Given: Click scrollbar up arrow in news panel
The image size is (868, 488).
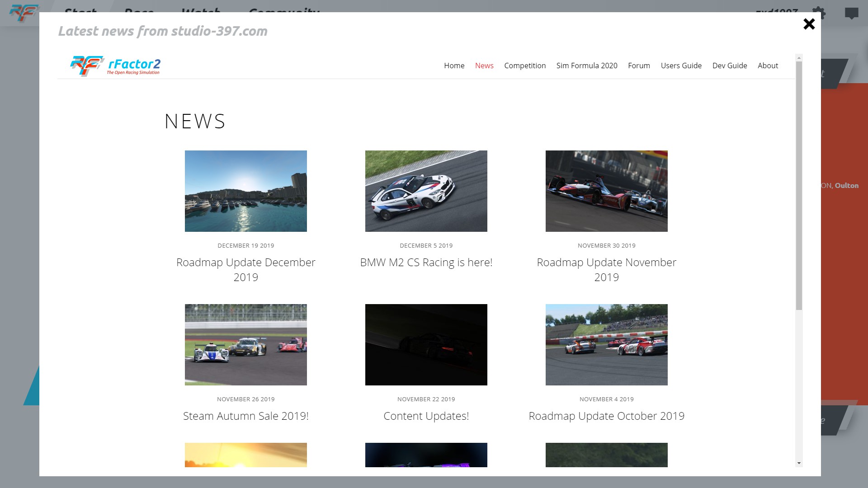Looking at the screenshot, I should (x=799, y=58).
